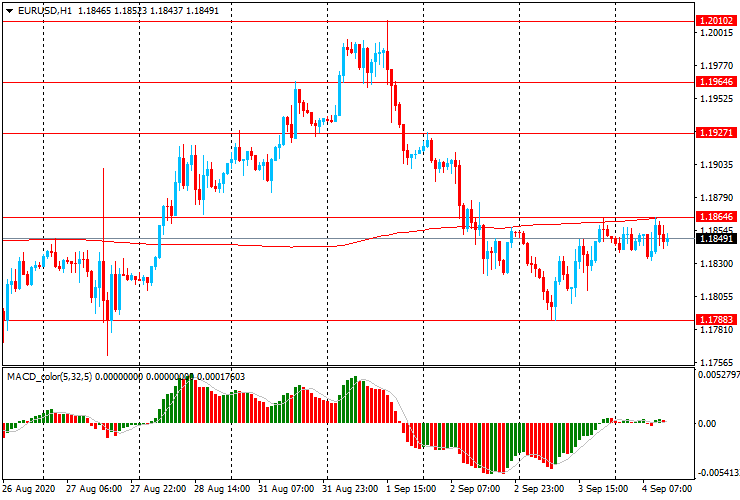Click the 1.19525 price scale value
740x500 pixels.
tap(716, 99)
